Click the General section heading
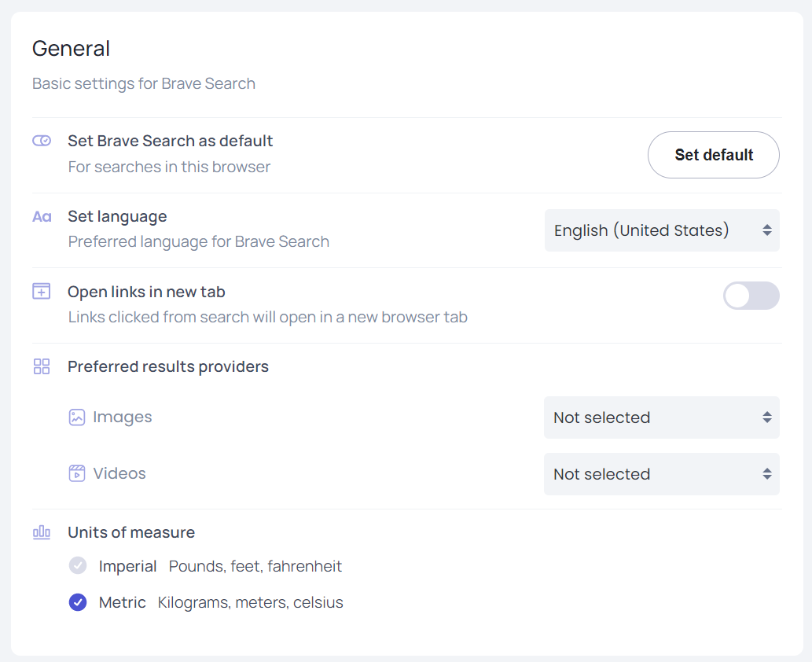812x662 pixels. 71,49
